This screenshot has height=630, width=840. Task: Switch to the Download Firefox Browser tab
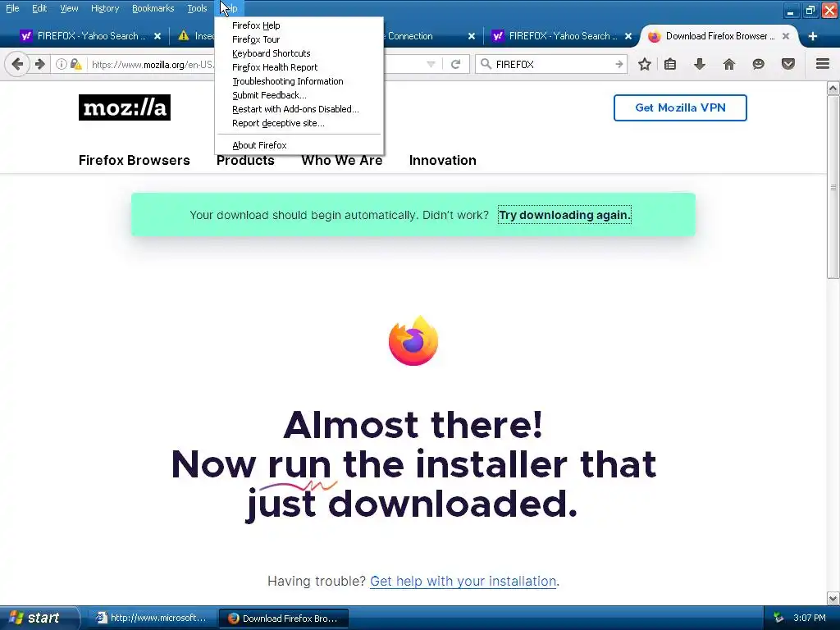[x=718, y=36]
